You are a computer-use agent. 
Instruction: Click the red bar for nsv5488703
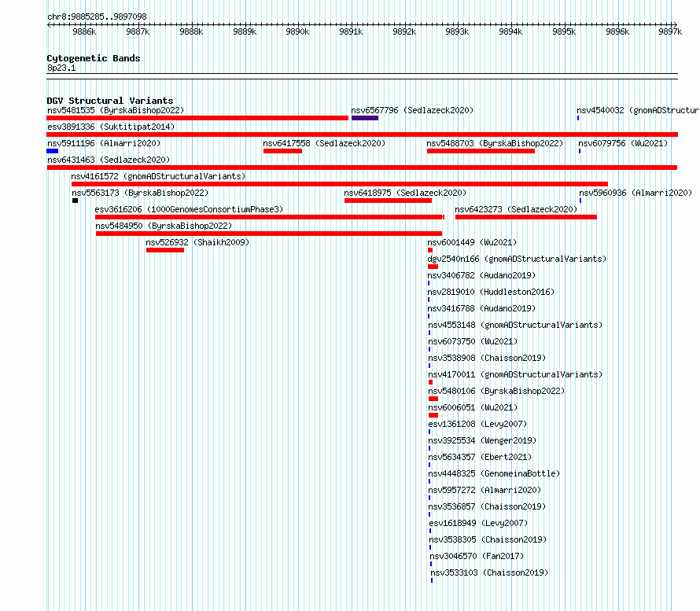coord(481,151)
